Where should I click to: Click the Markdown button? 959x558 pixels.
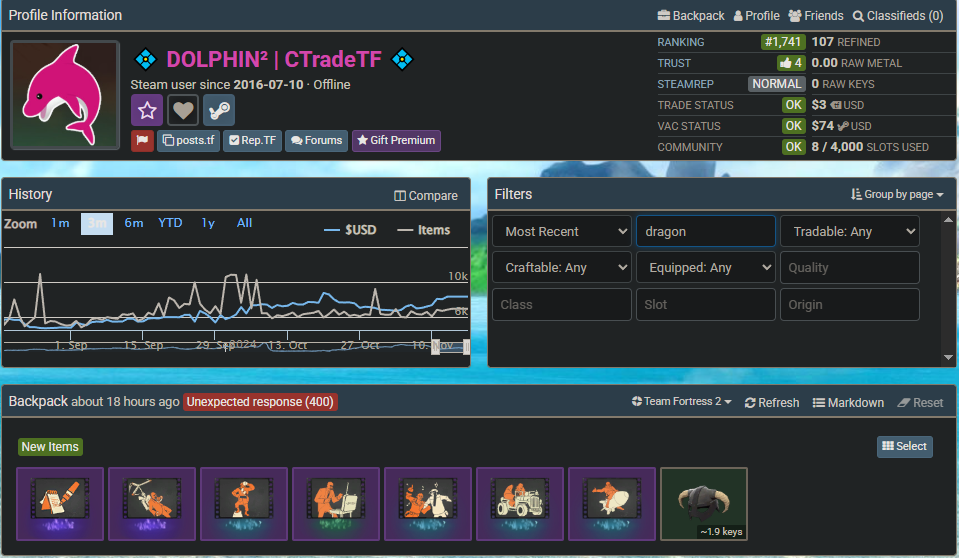[848, 403]
